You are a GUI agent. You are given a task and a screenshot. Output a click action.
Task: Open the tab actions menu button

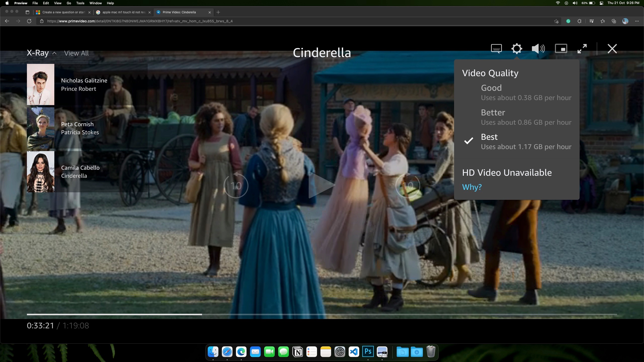pyautogui.click(x=27, y=12)
